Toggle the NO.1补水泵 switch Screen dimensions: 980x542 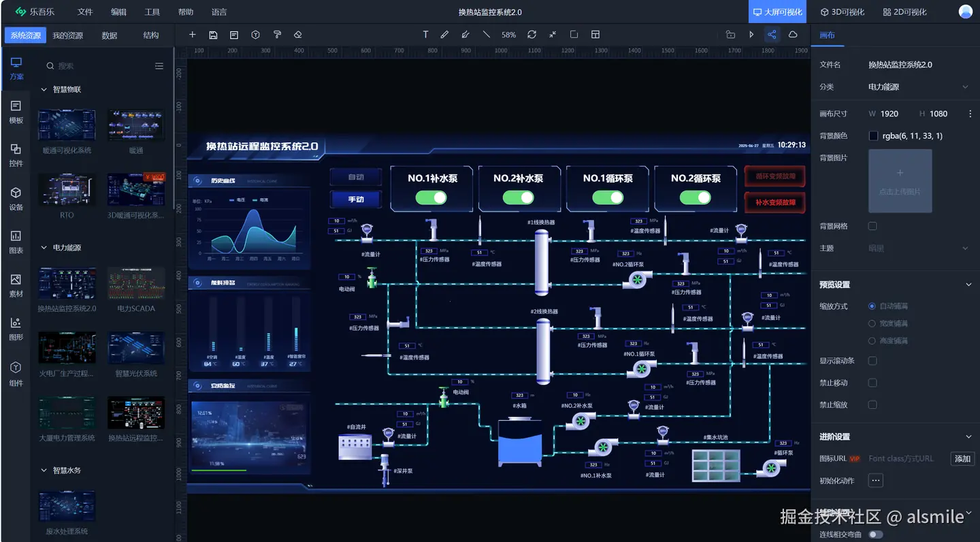tap(431, 197)
